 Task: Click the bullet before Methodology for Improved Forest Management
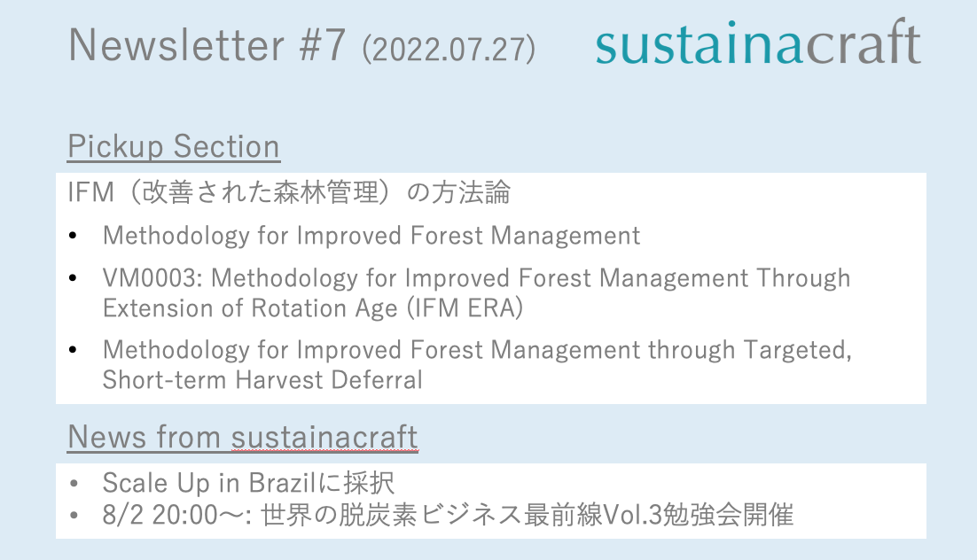pos(73,236)
